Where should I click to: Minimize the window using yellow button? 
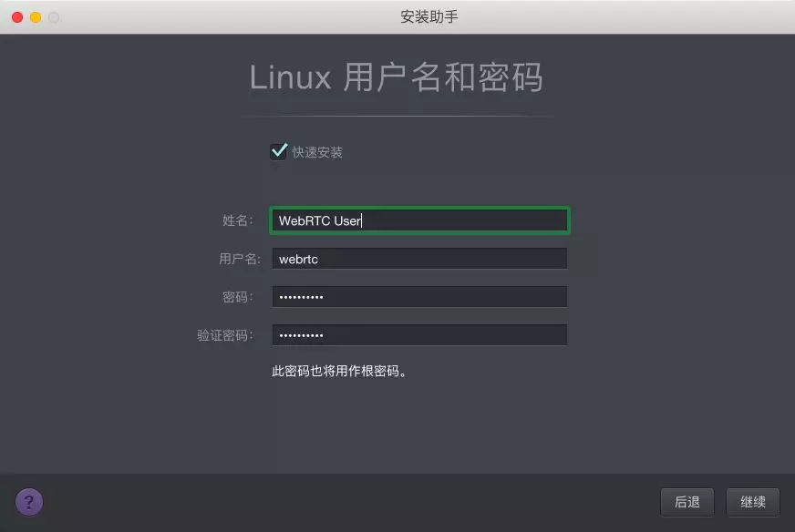(36, 17)
